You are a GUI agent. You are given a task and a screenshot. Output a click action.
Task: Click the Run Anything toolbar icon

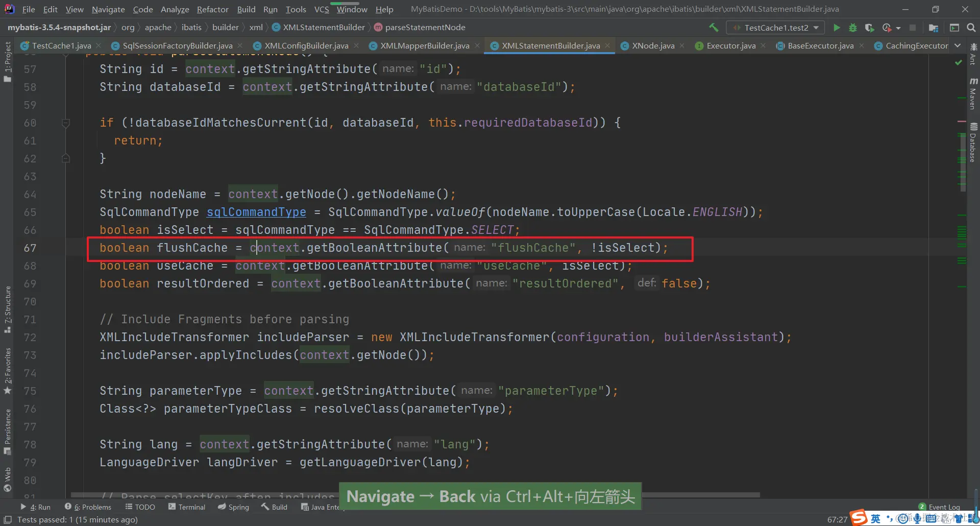[954, 28]
